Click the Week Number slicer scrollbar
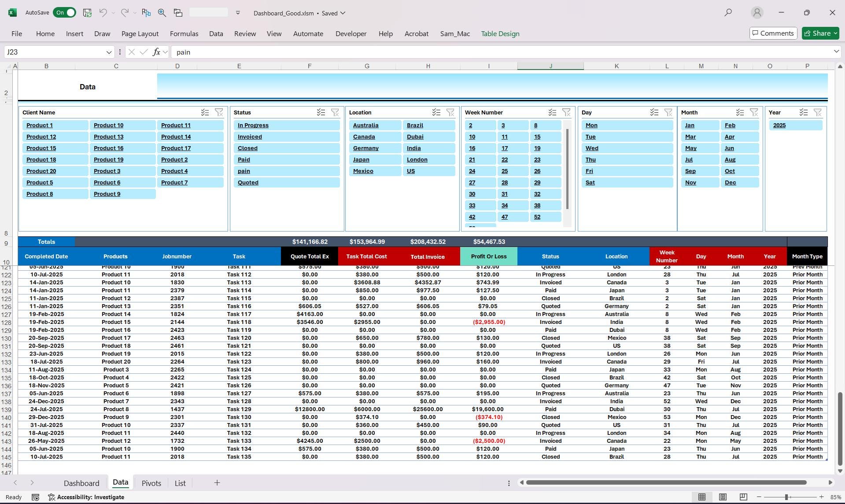 (x=567, y=169)
